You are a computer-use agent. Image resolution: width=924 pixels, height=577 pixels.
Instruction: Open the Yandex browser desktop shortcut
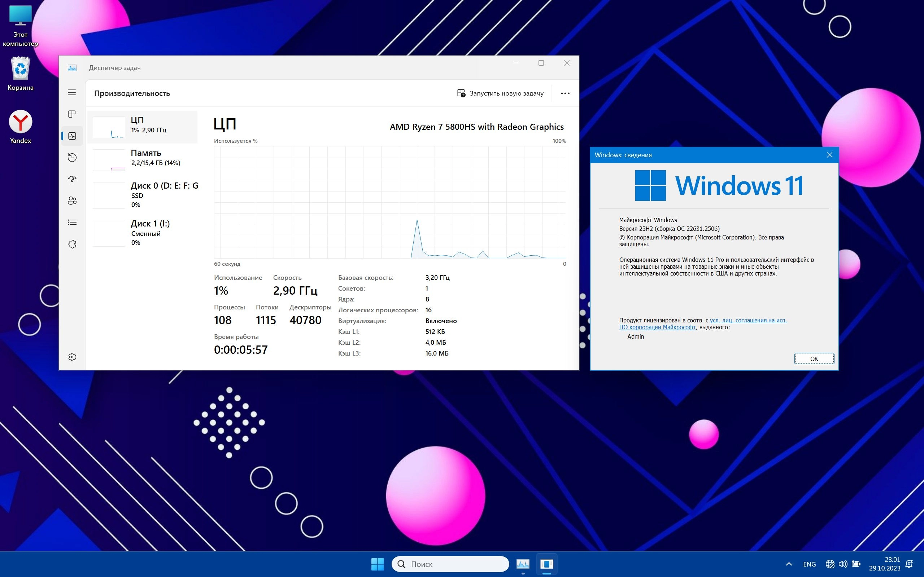coord(21,127)
